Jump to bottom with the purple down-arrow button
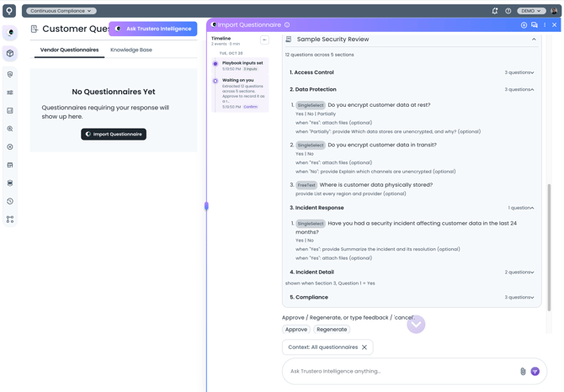Image resolution: width=564 pixels, height=392 pixels. tap(416, 325)
